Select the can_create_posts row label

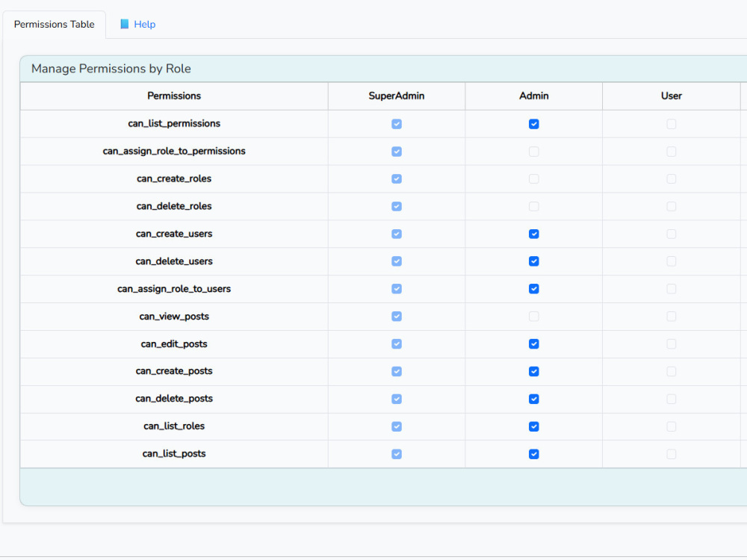pyautogui.click(x=174, y=371)
